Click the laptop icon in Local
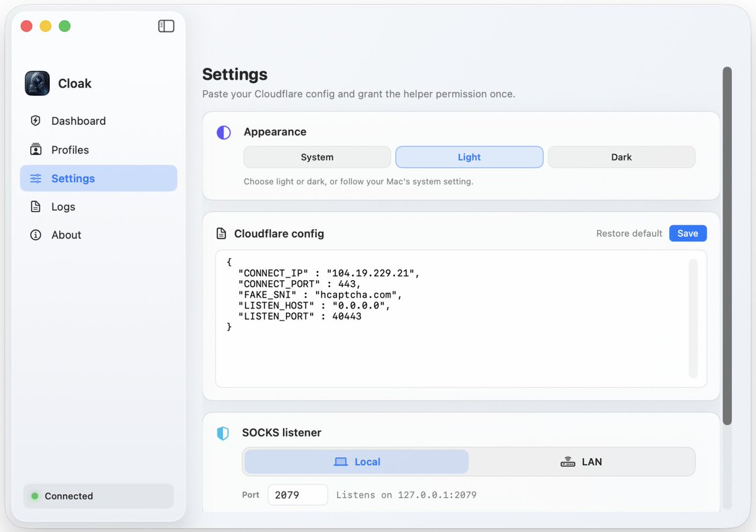Viewport: 756px width, 532px height. [341, 461]
